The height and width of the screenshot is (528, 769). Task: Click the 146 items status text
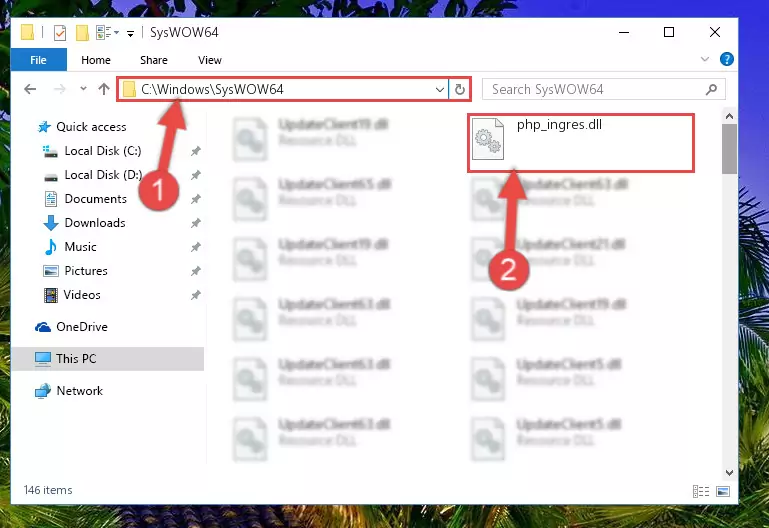click(48, 490)
